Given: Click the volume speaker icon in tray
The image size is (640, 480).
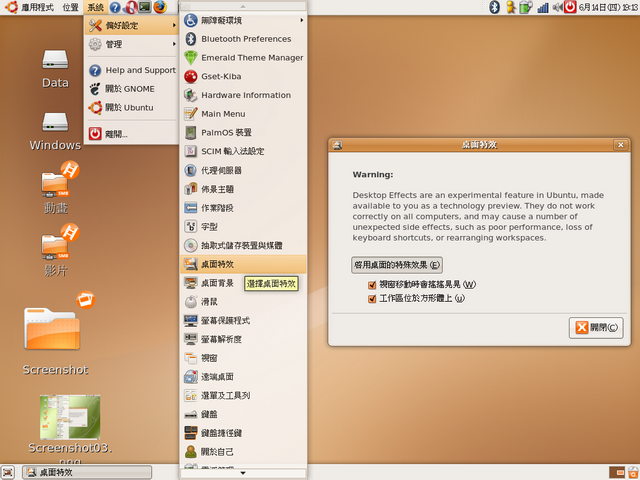Looking at the screenshot, I should 557,7.
